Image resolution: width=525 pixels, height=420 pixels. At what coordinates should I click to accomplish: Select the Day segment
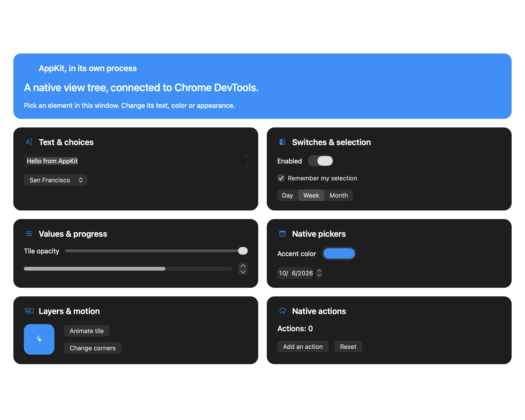click(287, 195)
